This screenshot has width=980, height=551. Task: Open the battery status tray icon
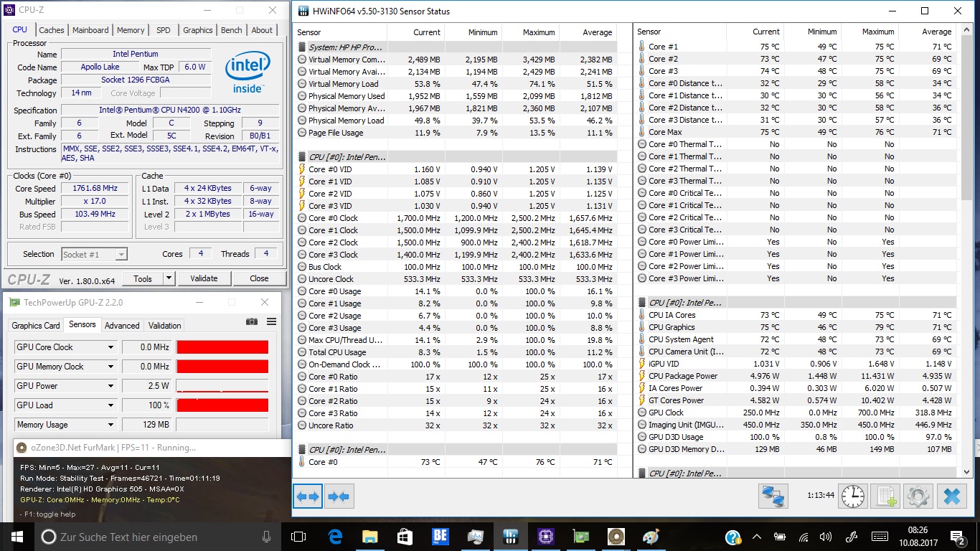click(781, 537)
